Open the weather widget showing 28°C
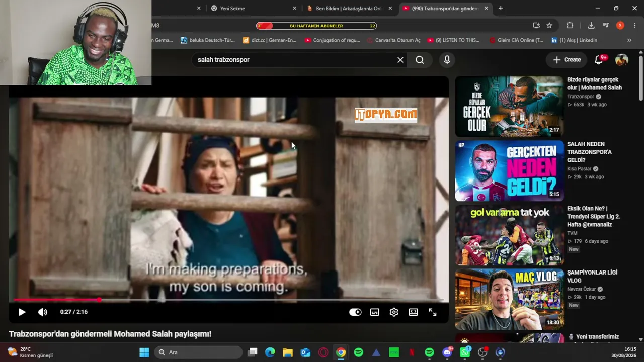 [x=30, y=352]
